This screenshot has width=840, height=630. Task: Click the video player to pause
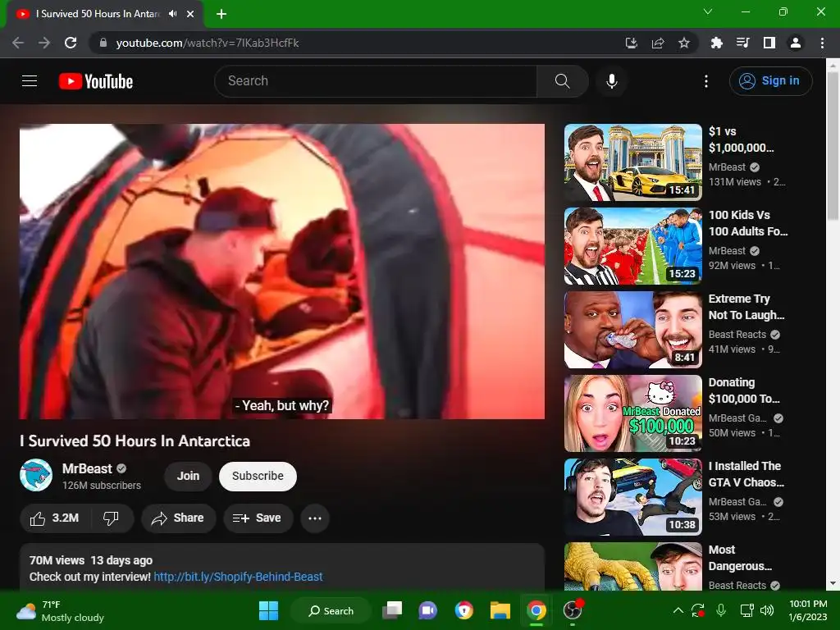pos(282,272)
